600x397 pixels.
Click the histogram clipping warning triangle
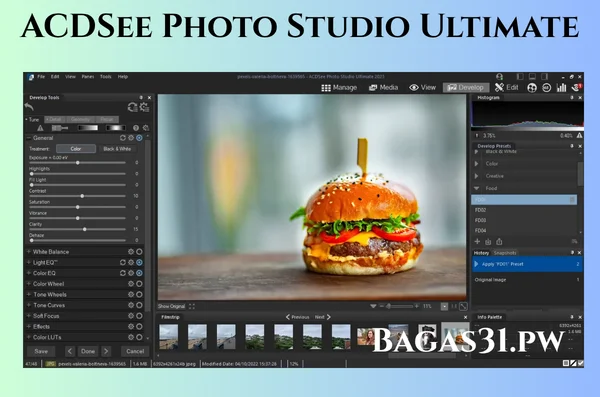pyautogui.click(x=580, y=136)
